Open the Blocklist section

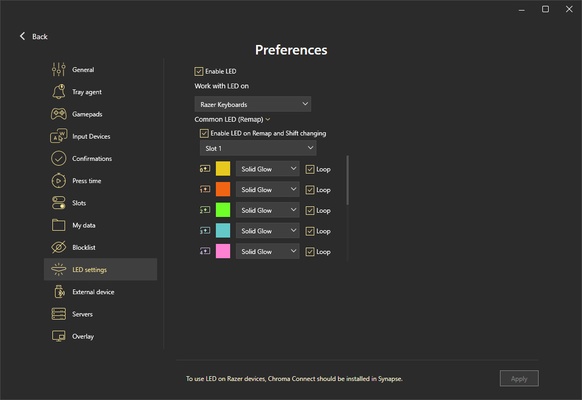[x=100, y=247]
